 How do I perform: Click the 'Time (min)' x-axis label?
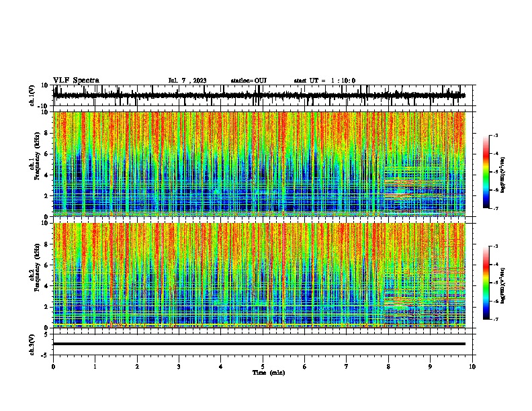pyautogui.click(x=269, y=373)
